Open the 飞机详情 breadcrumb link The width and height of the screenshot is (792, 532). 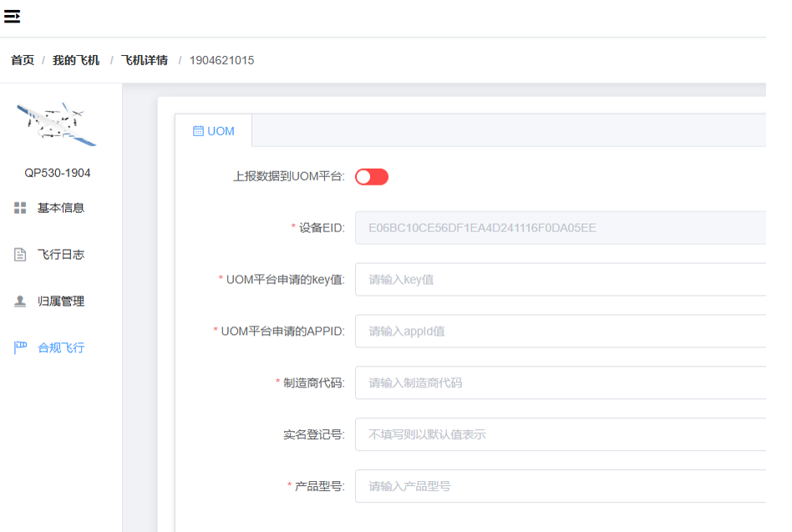coord(145,60)
